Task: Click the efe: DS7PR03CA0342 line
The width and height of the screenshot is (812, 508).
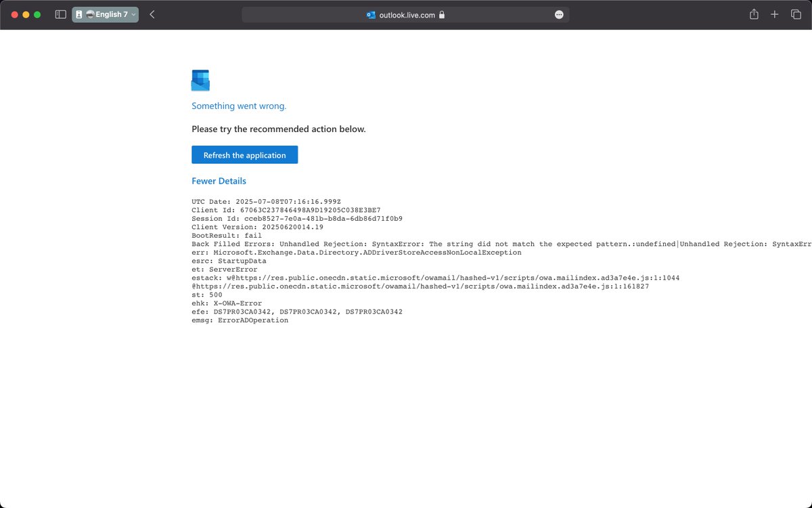Action: [x=297, y=312]
